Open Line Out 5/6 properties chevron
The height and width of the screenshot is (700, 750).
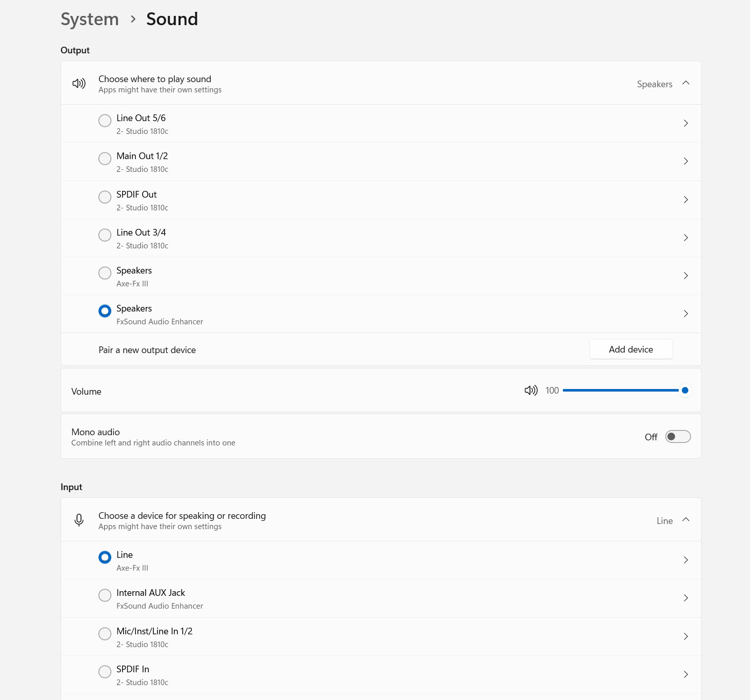point(686,123)
